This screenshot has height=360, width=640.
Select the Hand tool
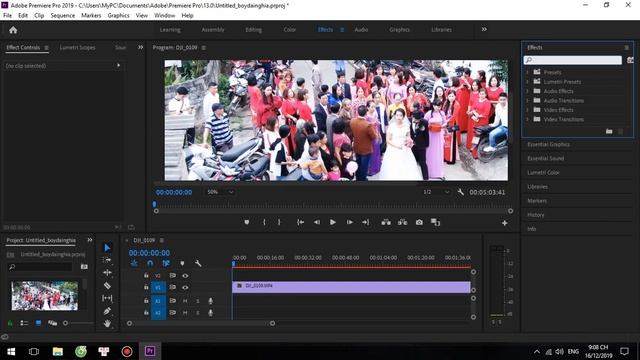(x=107, y=324)
